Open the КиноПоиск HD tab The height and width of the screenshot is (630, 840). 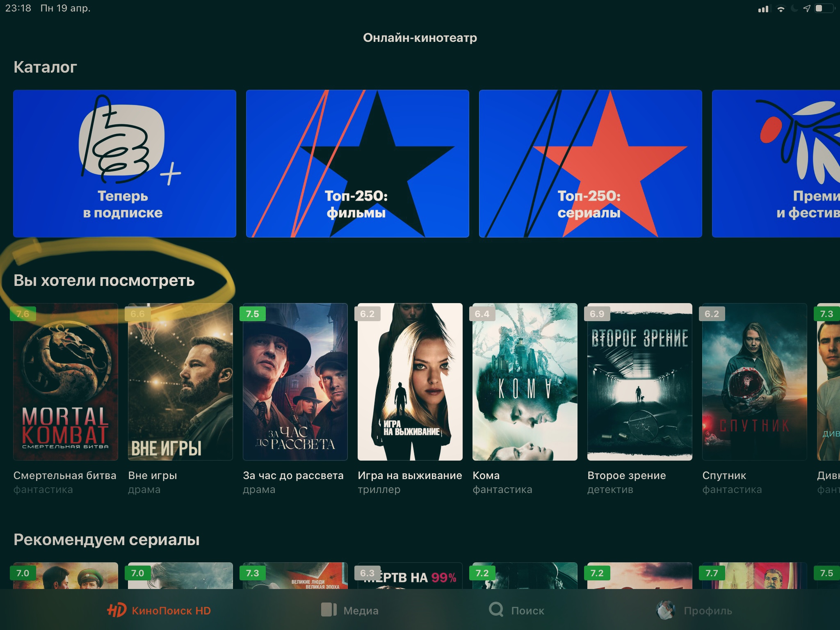pos(159,610)
